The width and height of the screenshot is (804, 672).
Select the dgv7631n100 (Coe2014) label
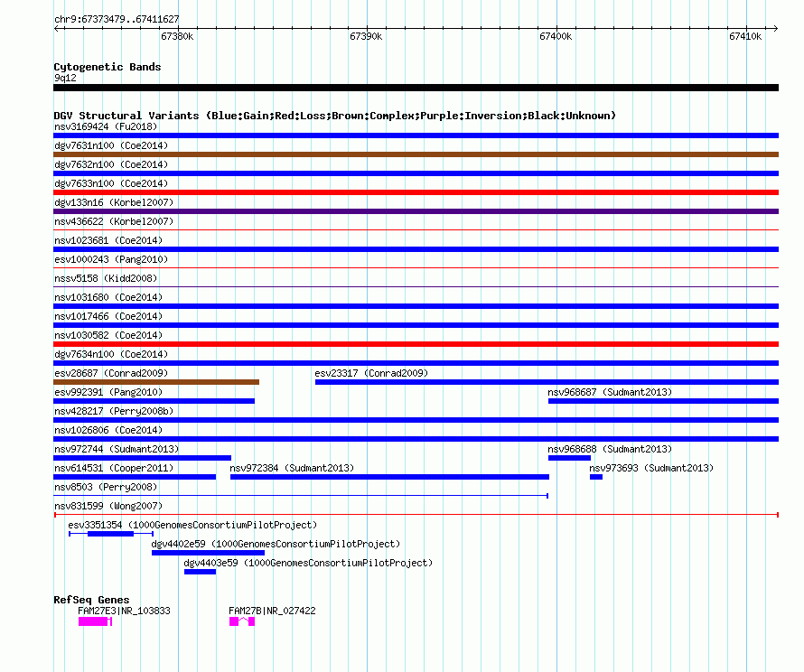click(111, 145)
